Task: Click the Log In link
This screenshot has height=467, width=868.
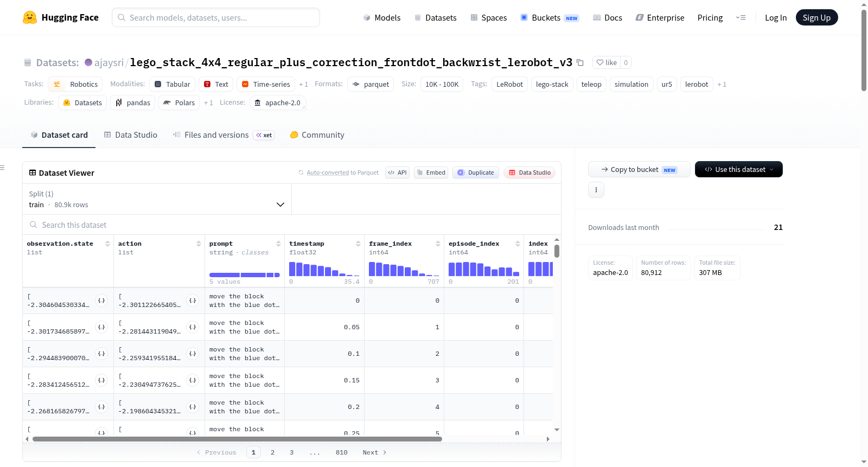Action: [x=776, y=17]
